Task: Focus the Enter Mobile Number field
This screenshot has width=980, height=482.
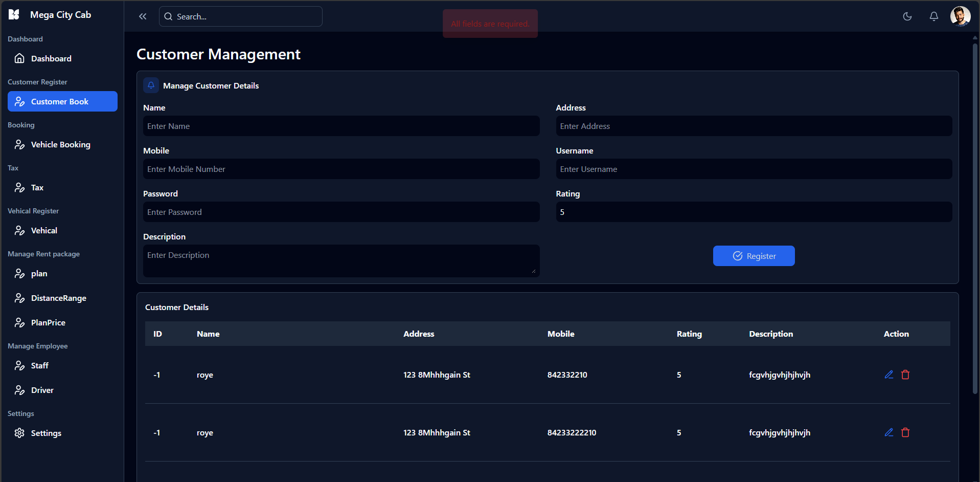Action: point(341,169)
